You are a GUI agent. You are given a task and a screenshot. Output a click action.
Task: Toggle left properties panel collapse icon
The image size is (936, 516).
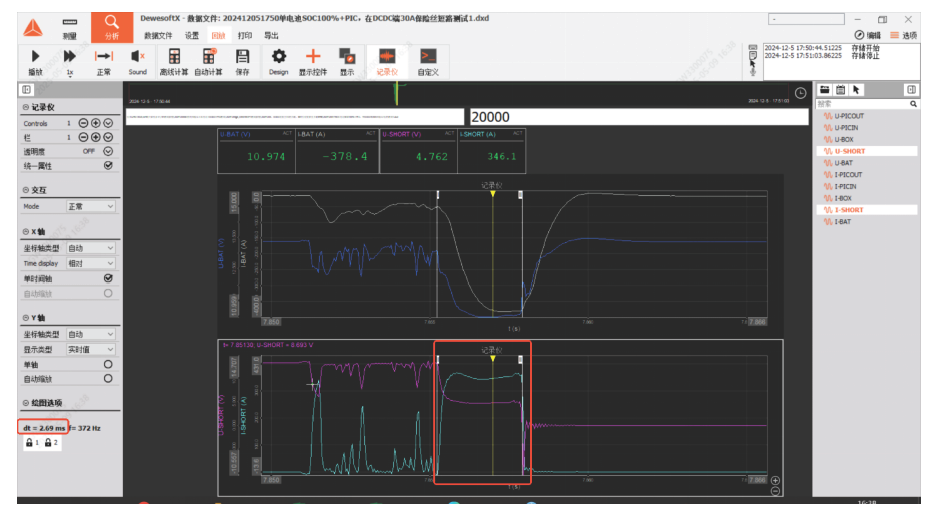pyautogui.click(x=26, y=90)
